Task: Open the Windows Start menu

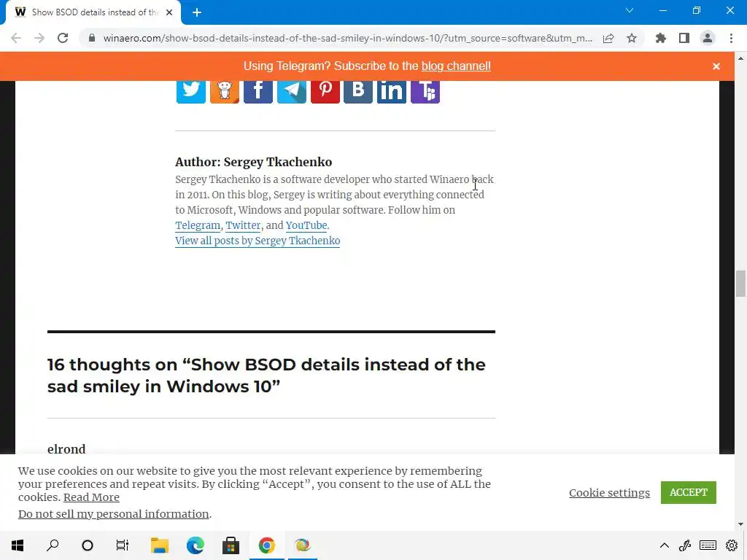Action: tap(18, 545)
